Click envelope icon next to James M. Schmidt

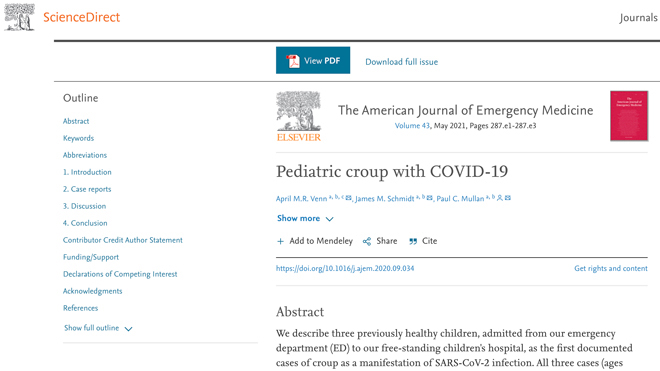pyautogui.click(x=429, y=198)
